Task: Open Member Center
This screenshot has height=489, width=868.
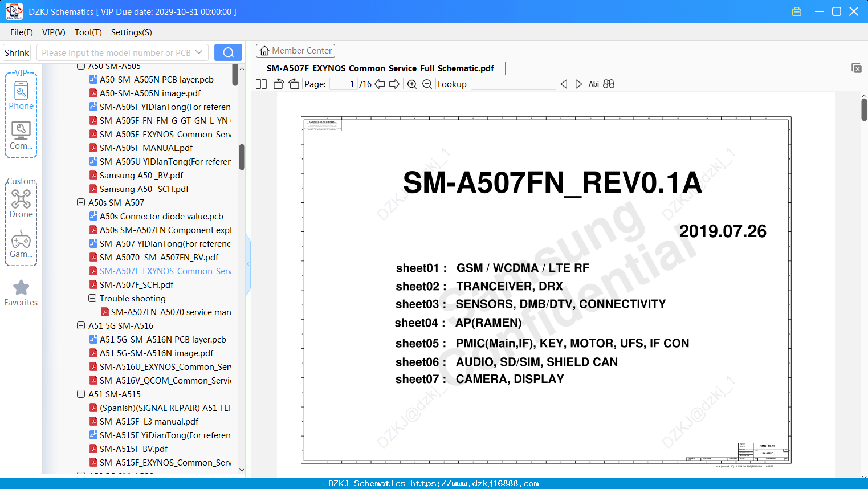Action: point(296,51)
